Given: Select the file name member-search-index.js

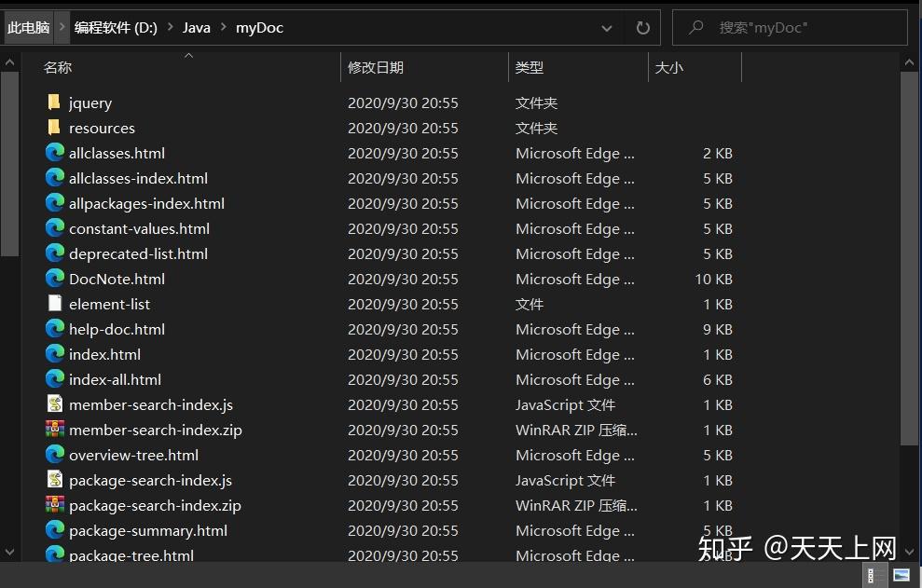Looking at the screenshot, I should tap(151, 405).
